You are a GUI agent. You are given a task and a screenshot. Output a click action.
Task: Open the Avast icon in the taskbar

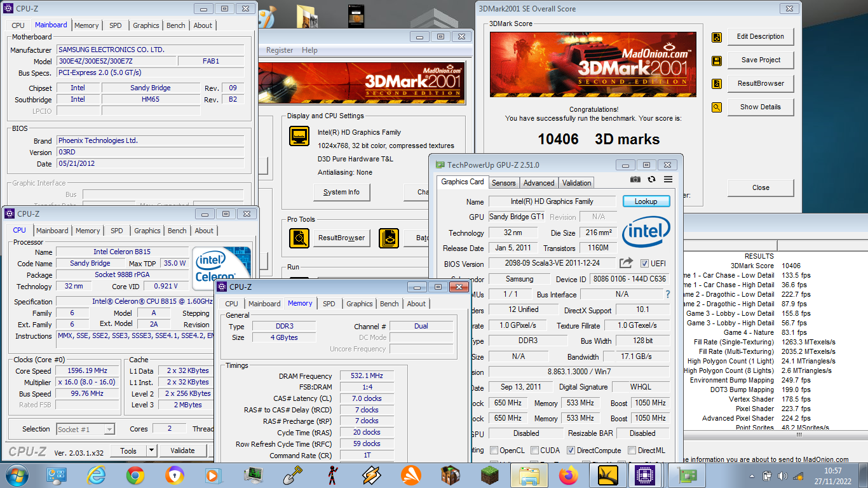point(410,475)
